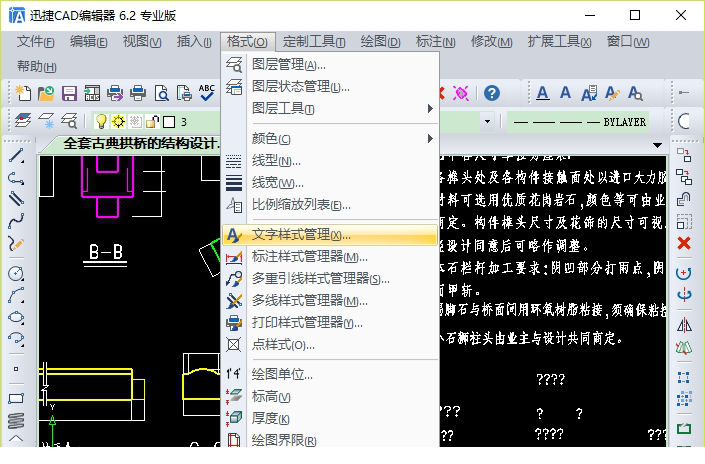Toggle the layer padlock icon
Image resolution: width=705 pixels, height=464 pixels.
153,121
